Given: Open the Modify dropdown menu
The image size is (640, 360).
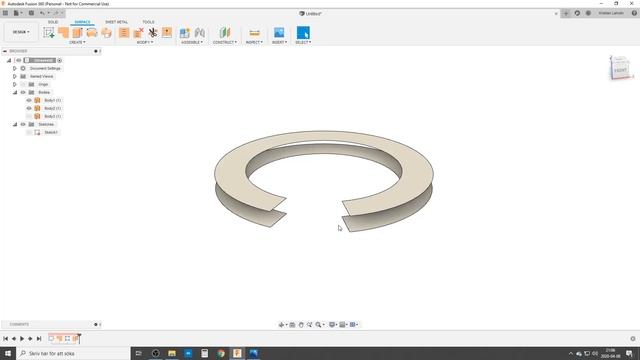Looking at the screenshot, I should (x=145, y=42).
